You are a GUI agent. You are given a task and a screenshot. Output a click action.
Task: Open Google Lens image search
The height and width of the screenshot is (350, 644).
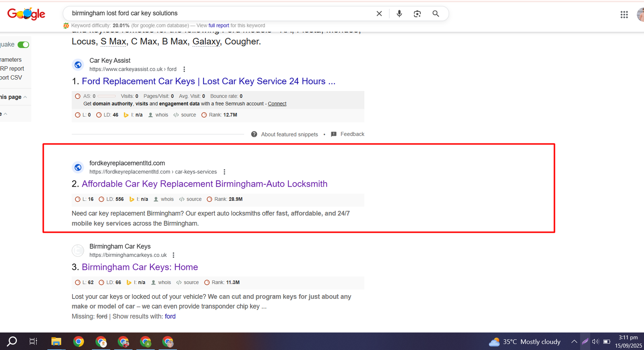417,14
